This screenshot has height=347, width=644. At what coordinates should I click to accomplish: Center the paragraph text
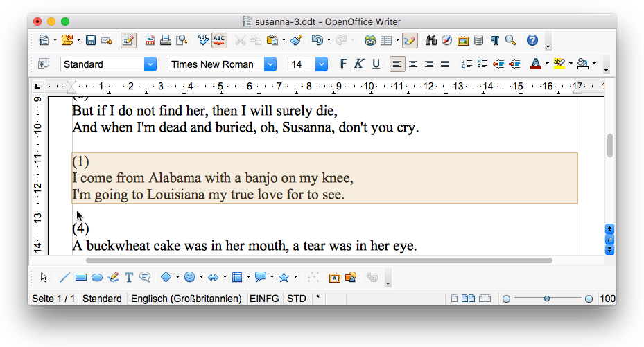tap(413, 64)
